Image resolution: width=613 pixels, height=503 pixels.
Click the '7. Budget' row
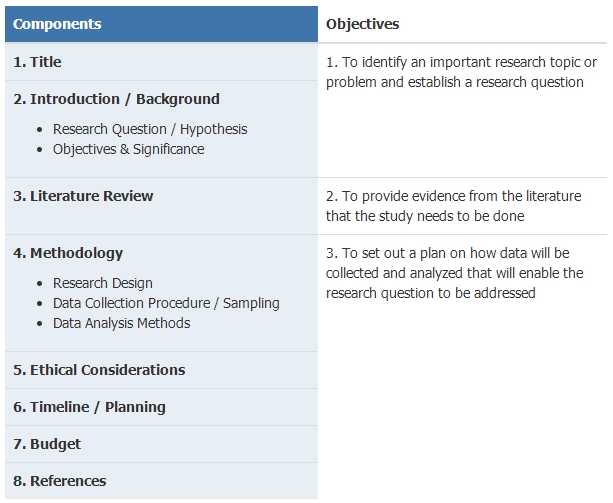[161, 444]
